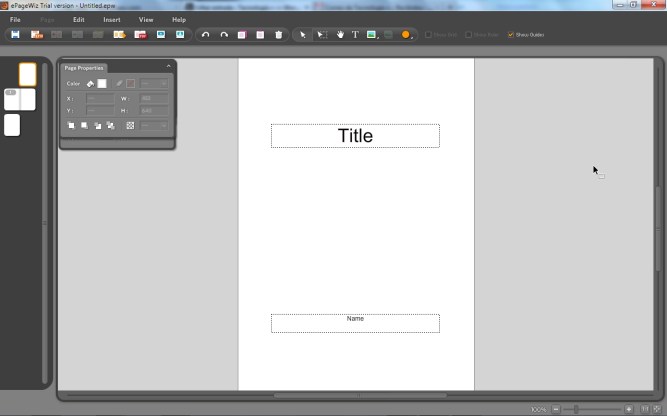Click the Save icon in toolbar
667x416 pixels.
click(15, 35)
